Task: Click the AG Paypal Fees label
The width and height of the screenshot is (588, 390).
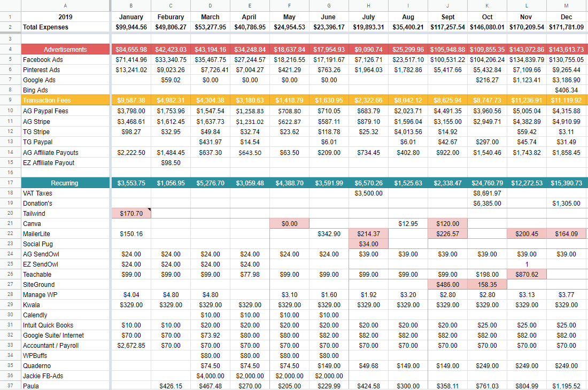Action: pos(65,111)
